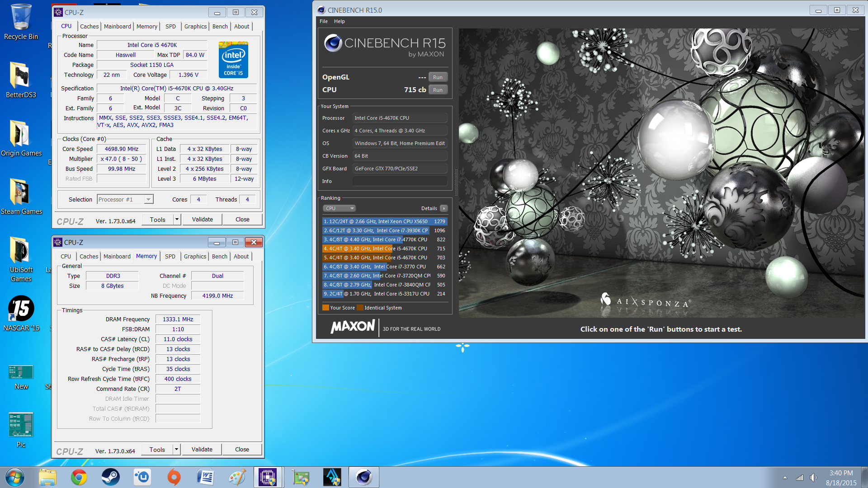Open File Explorer from the taskbar

(x=47, y=477)
